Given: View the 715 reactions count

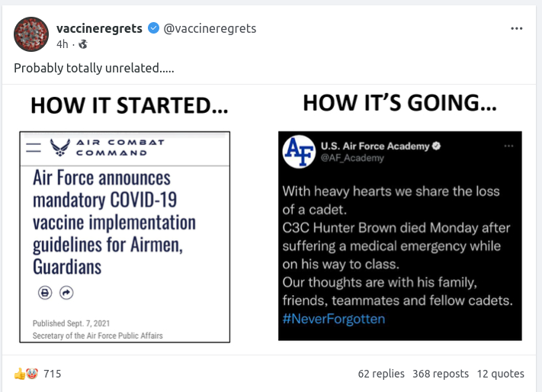Looking at the screenshot, I should pyautogui.click(x=52, y=374).
